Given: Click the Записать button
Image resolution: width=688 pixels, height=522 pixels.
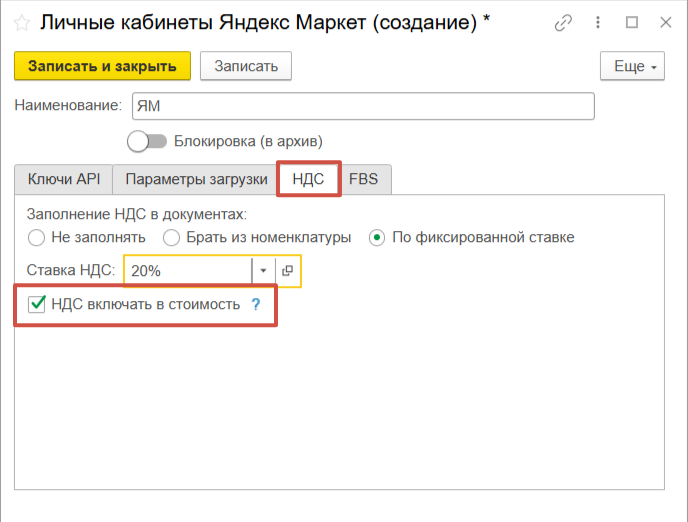Looking at the screenshot, I should [246, 66].
